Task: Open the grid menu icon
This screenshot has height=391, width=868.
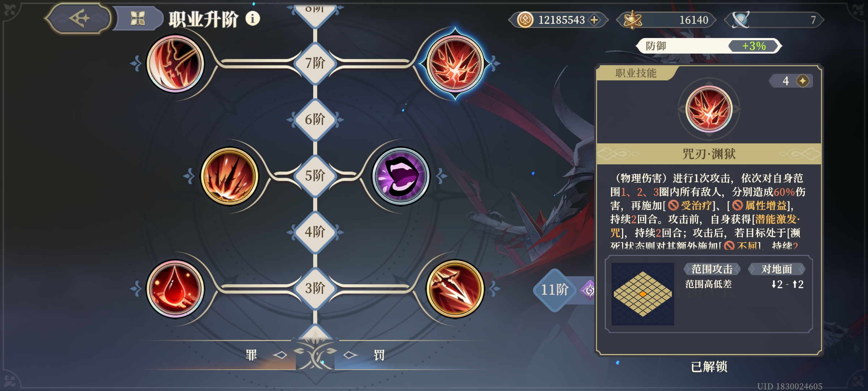Action: [138, 18]
